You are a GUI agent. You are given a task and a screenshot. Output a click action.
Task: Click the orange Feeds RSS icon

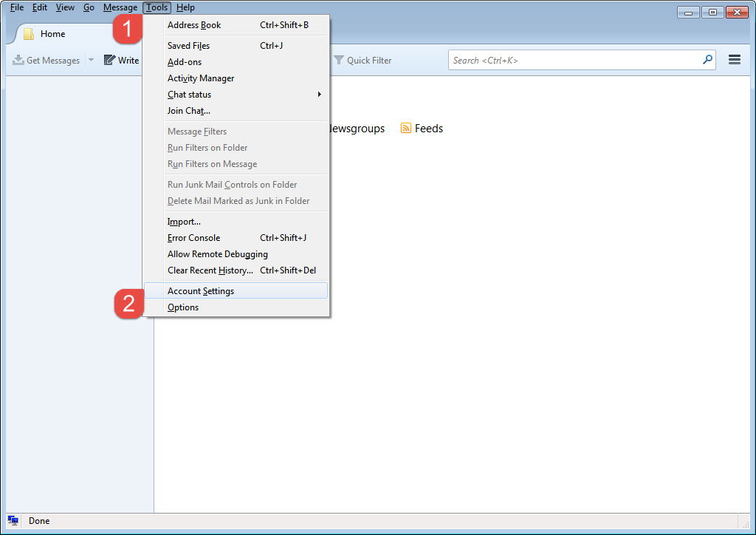click(x=406, y=129)
